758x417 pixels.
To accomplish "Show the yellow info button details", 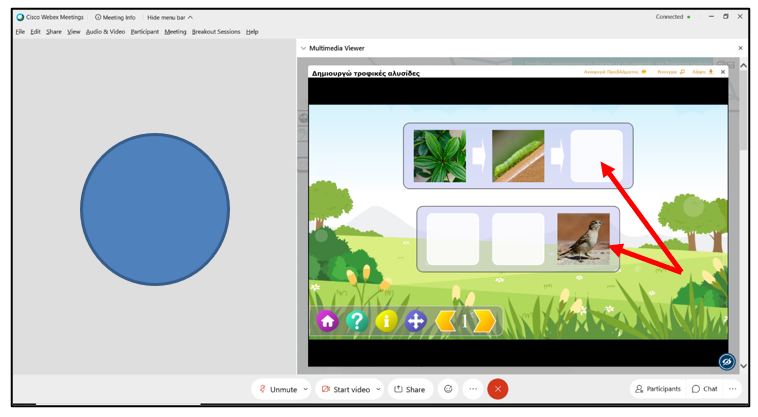I will (386, 321).
